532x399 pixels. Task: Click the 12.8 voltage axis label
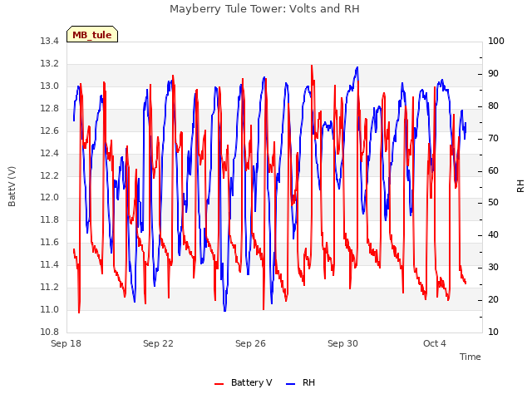tap(50, 109)
